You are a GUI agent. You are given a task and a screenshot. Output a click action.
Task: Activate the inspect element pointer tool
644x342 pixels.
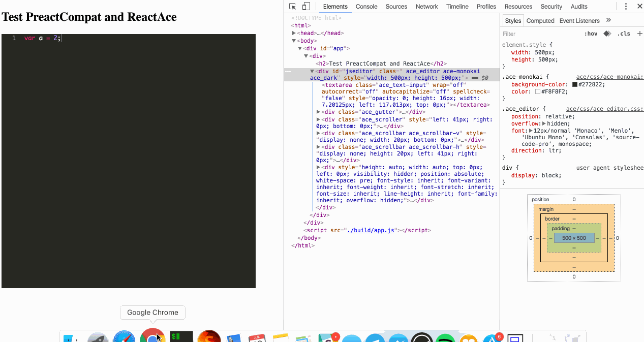293,7
